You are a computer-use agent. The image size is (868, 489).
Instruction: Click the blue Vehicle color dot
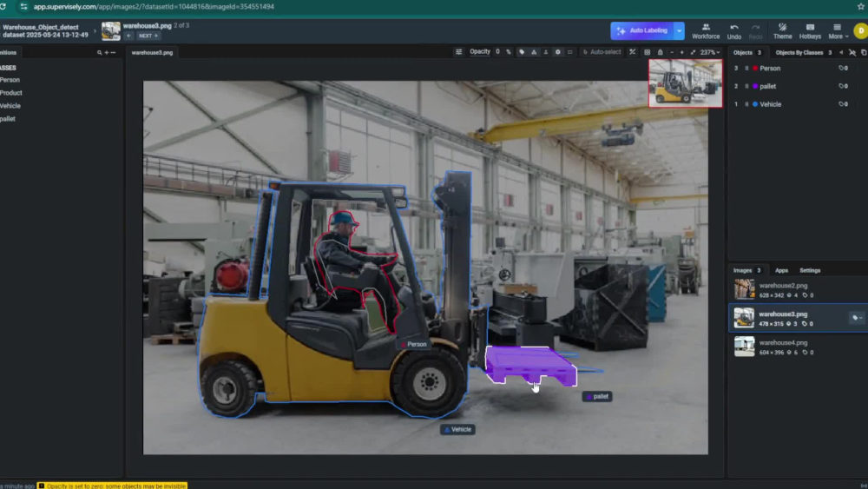[x=755, y=104]
